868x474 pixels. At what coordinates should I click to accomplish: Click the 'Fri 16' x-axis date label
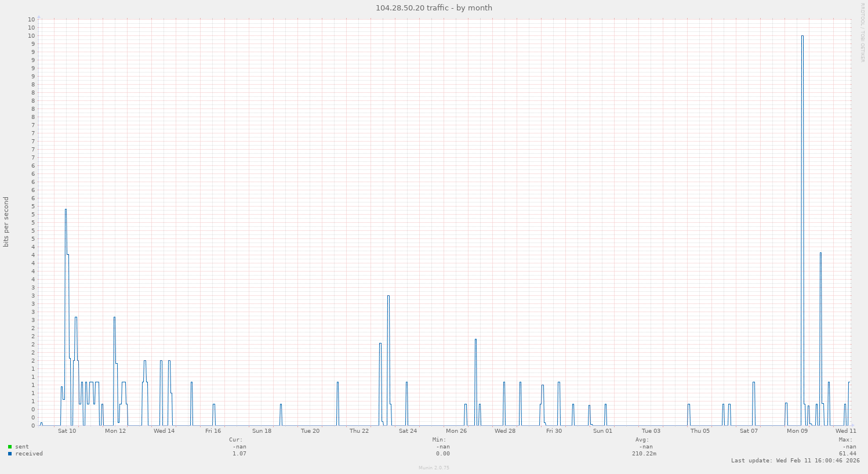pos(213,431)
